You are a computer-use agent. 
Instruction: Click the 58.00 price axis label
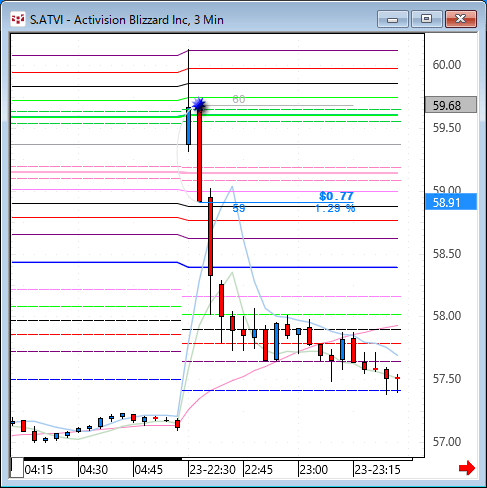click(x=447, y=316)
